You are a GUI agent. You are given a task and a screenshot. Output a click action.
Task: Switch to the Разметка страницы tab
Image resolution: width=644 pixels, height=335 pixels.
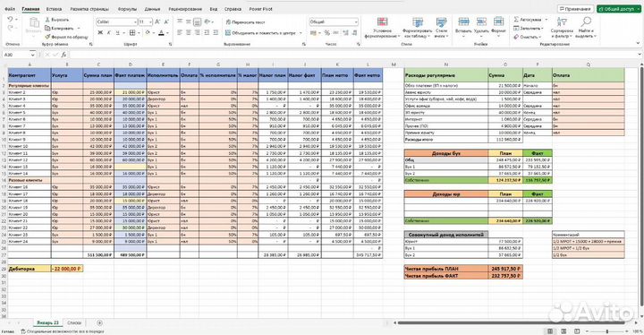tap(89, 9)
